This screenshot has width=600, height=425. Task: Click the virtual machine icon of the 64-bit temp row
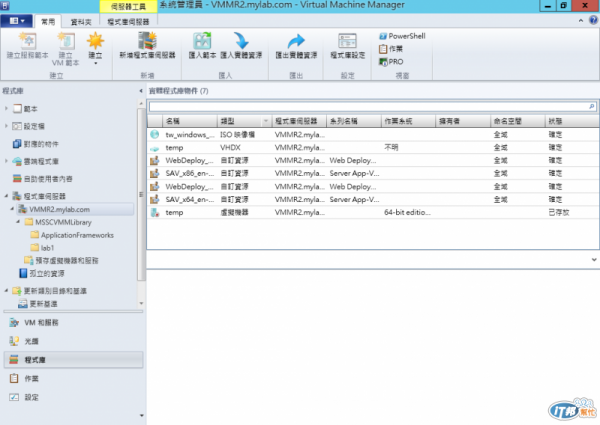(155, 212)
